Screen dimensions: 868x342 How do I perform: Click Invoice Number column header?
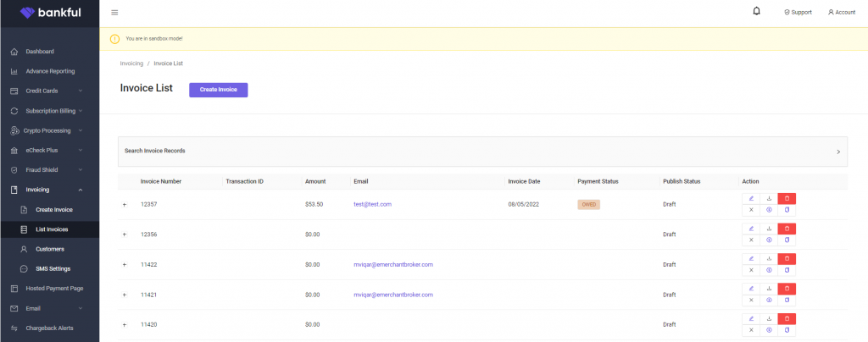[x=161, y=181]
